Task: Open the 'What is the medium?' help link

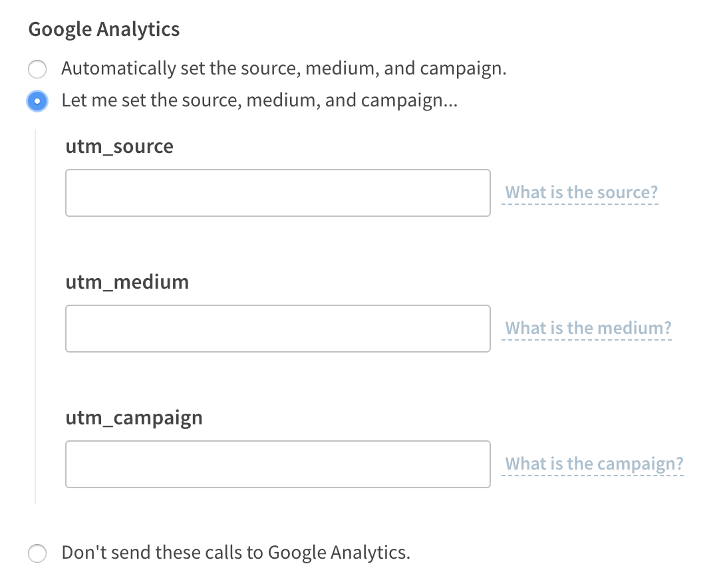Action: click(588, 329)
